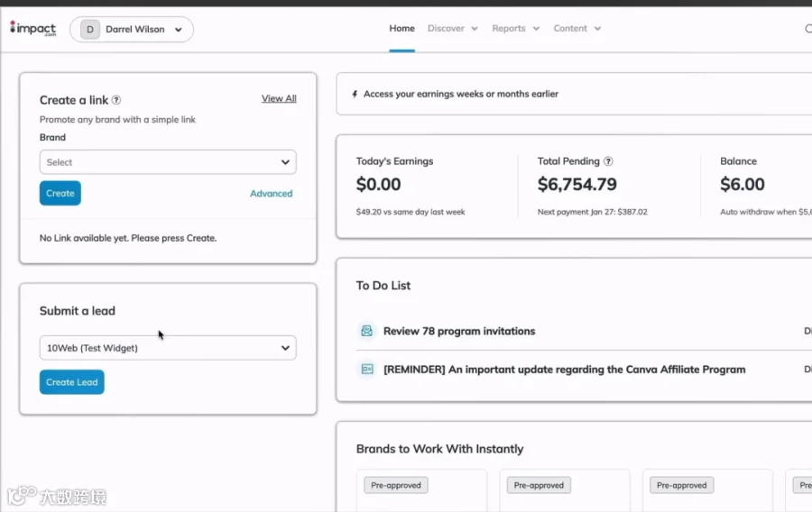Click the Next payment Jan 27 text
812x512 pixels.
(592, 212)
